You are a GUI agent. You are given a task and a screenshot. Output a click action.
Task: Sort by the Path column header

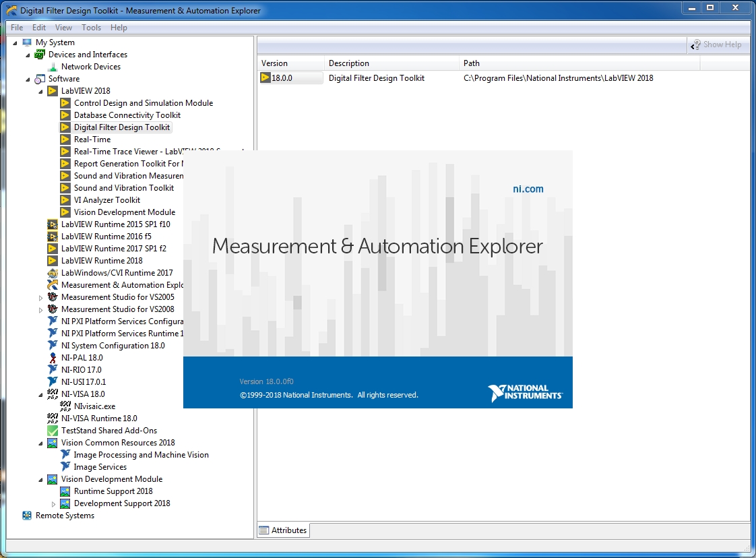pyautogui.click(x=579, y=63)
